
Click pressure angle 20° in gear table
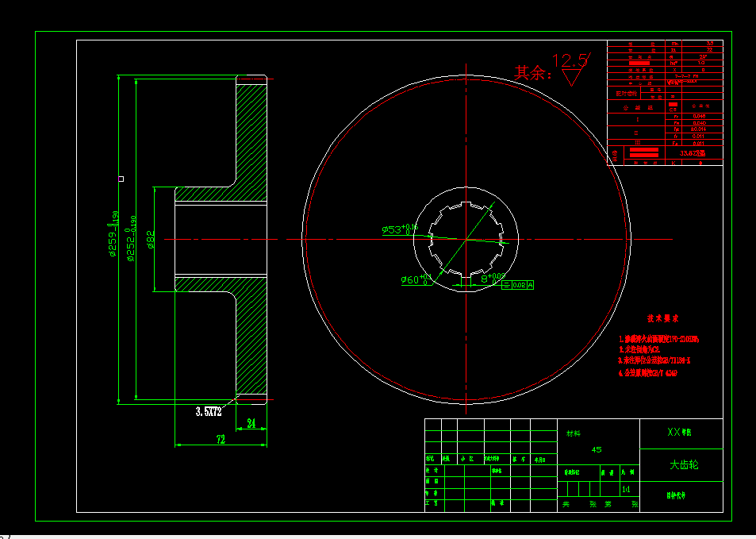pyautogui.click(x=703, y=56)
